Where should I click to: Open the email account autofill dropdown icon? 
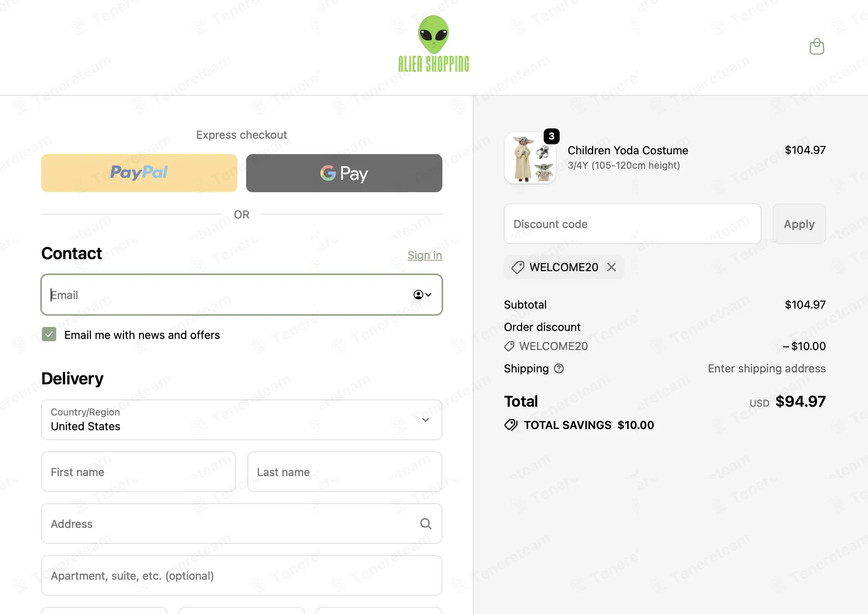[x=422, y=295]
